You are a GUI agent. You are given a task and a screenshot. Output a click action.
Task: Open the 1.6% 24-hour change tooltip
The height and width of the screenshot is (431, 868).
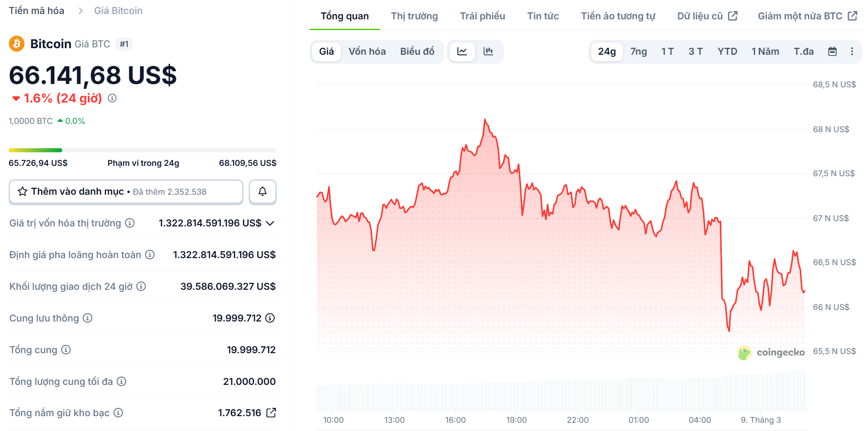click(x=112, y=98)
